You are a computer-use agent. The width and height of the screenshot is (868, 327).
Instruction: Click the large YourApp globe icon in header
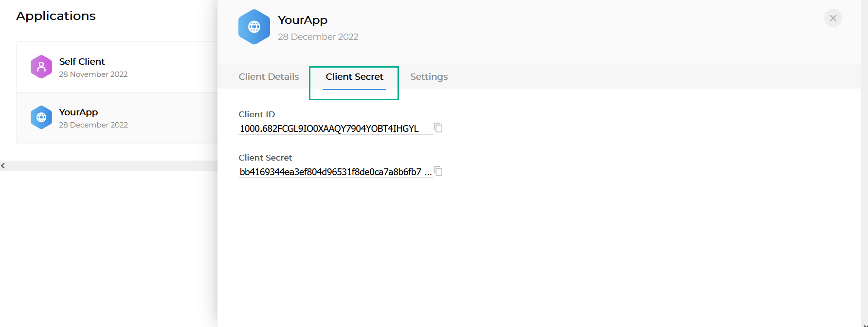[x=254, y=27]
